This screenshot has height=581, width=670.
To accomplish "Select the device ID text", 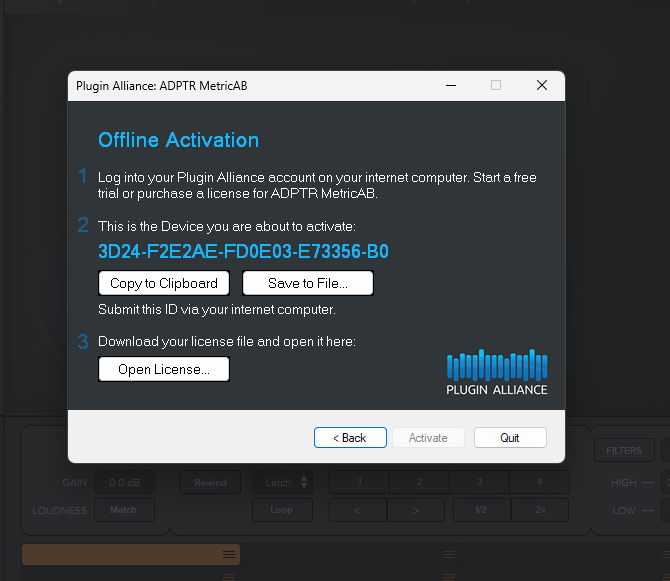I will click(243, 251).
